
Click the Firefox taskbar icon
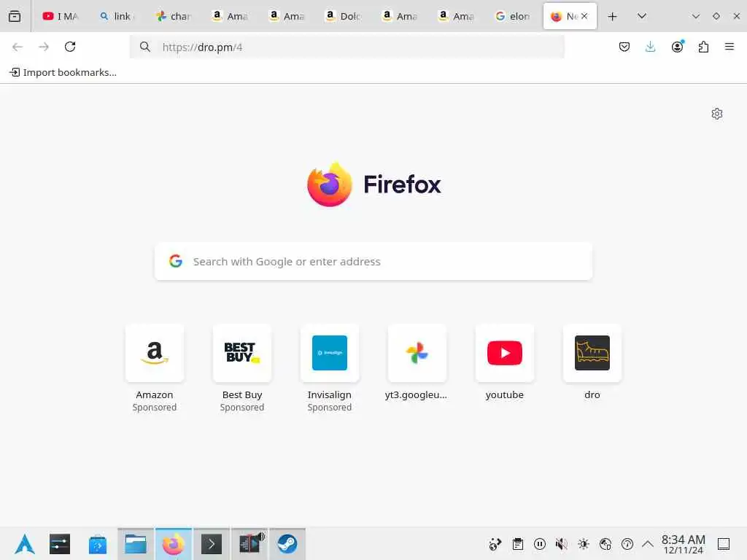174,544
